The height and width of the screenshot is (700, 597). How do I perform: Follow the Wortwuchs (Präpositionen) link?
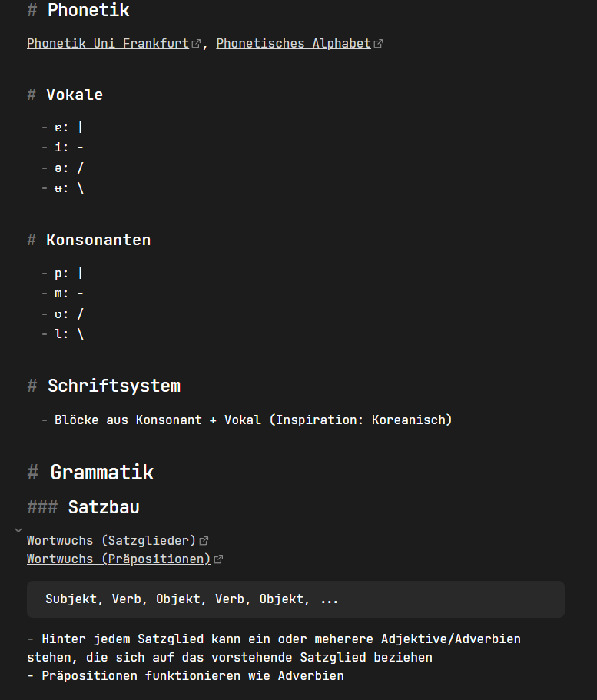pos(118,559)
